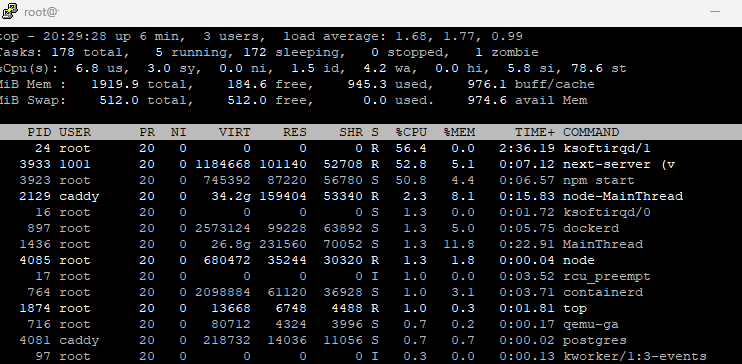Viewport: 742px width, 364px height.
Task: Click the TIME+ column header
Action: (x=534, y=132)
